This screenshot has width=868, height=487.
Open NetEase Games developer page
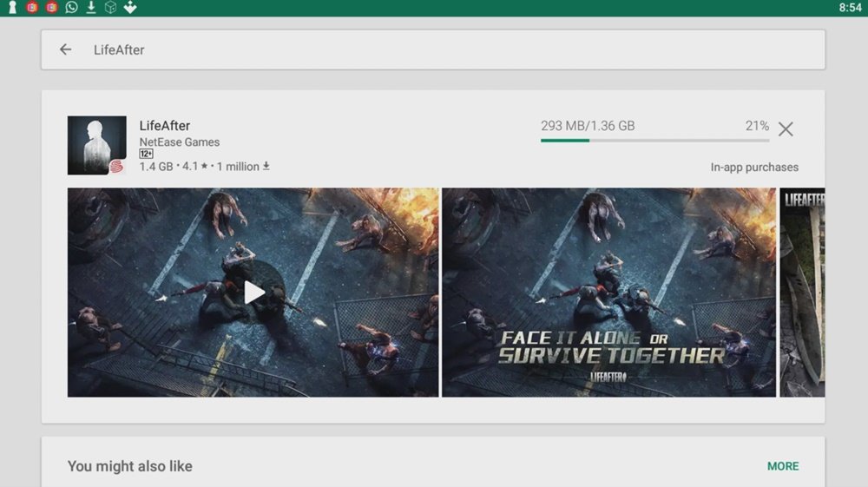tap(180, 142)
